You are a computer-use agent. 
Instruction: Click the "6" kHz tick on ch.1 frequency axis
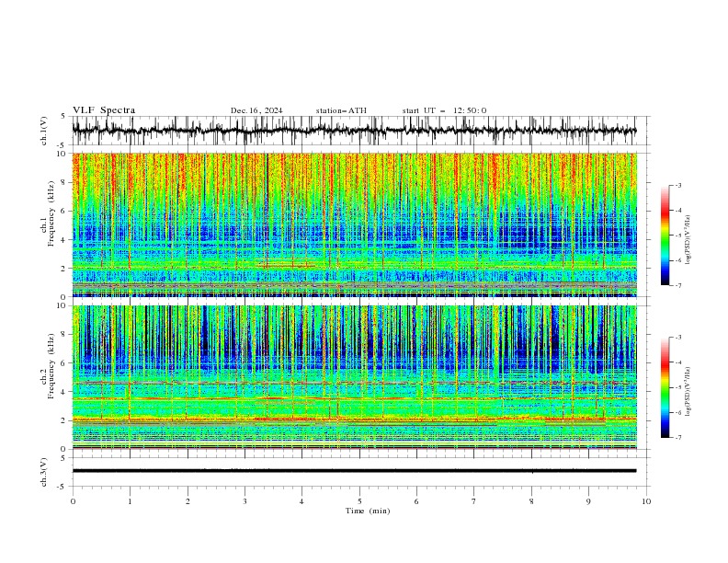(65, 211)
